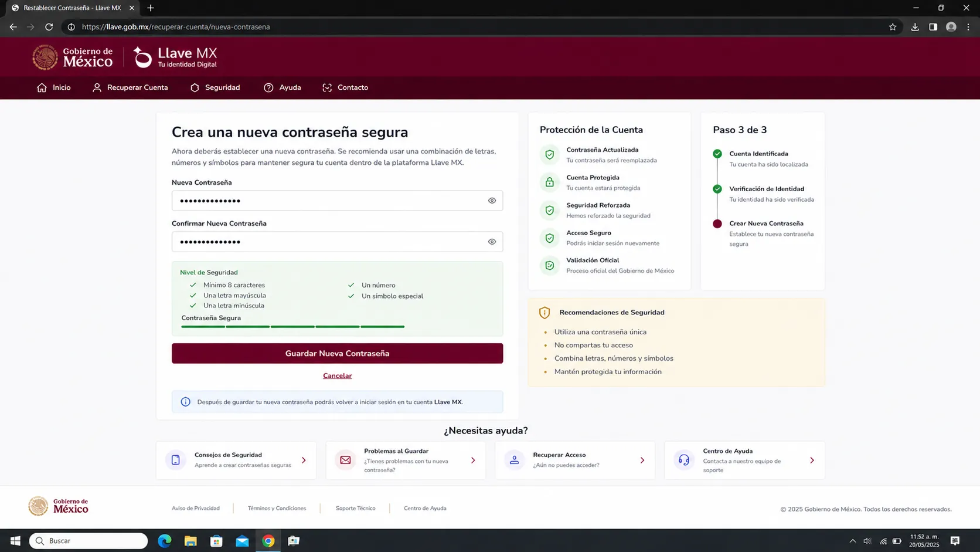Screen dimensions: 980x552
Task: Open Contacto navigation item
Action: 345,87
